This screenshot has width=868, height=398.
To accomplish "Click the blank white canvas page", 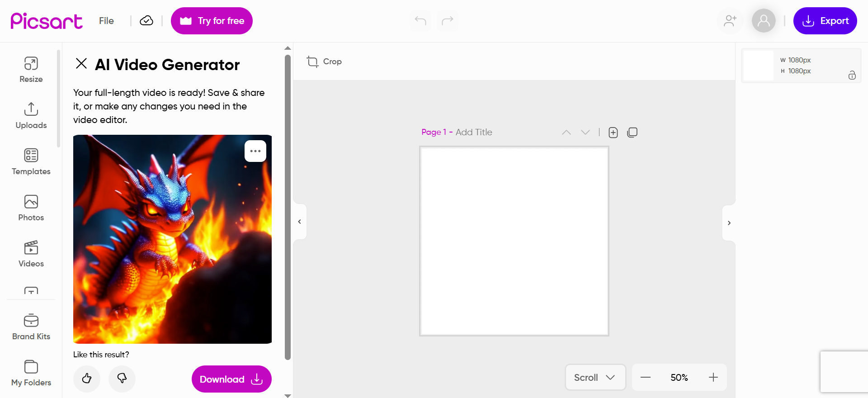I will click(514, 241).
